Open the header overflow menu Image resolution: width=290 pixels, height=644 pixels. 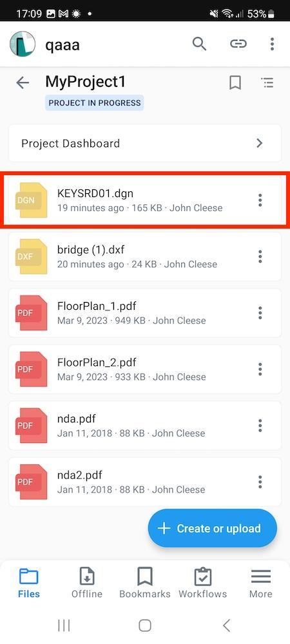(x=272, y=44)
